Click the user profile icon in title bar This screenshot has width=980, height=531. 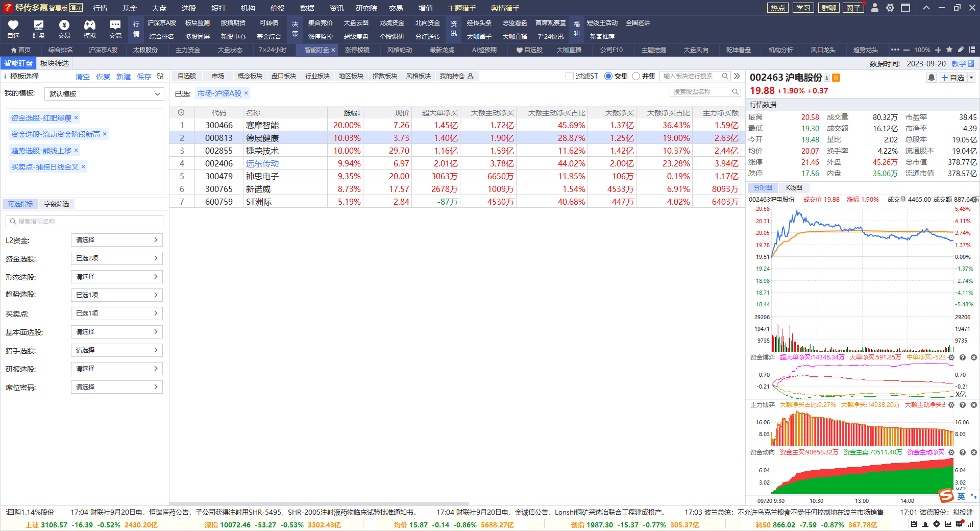coord(875,8)
